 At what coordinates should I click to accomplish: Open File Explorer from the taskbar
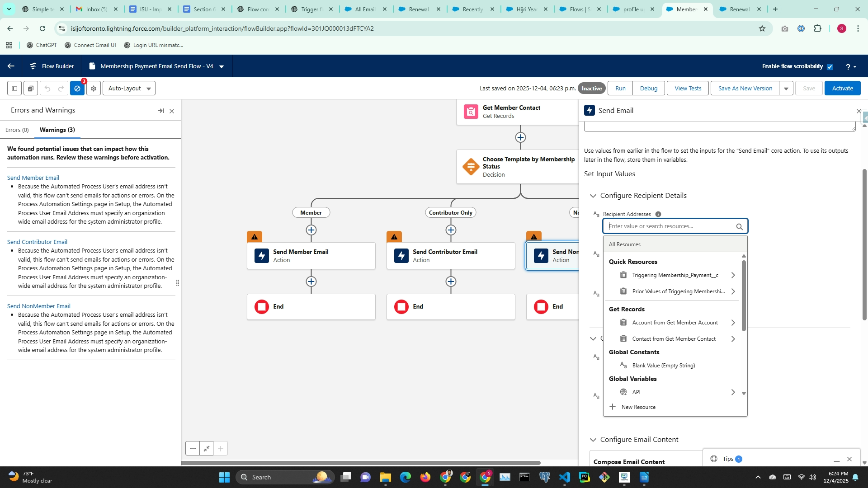coord(385,477)
